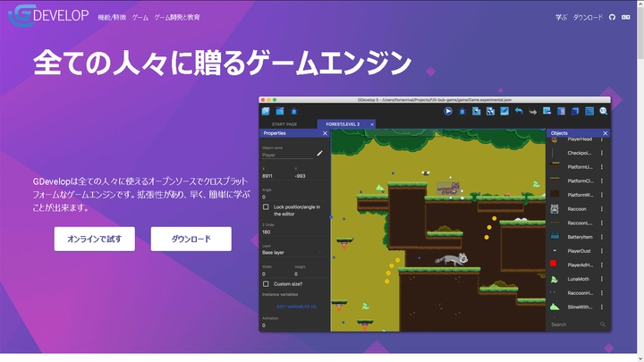The height and width of the screenshot is (362, 644).
Task: Open the Project Manager icon in editor toolbar
Action: (266, 111)
